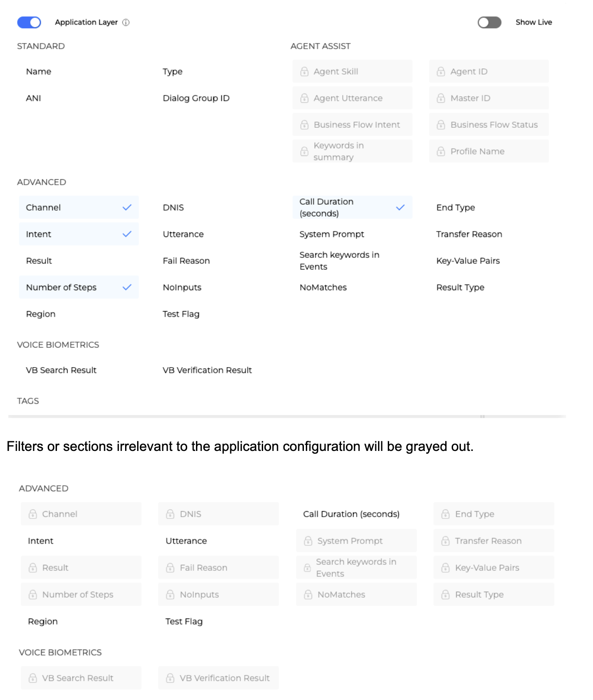Click the info icon beside Application Layer

coord(126,22)
